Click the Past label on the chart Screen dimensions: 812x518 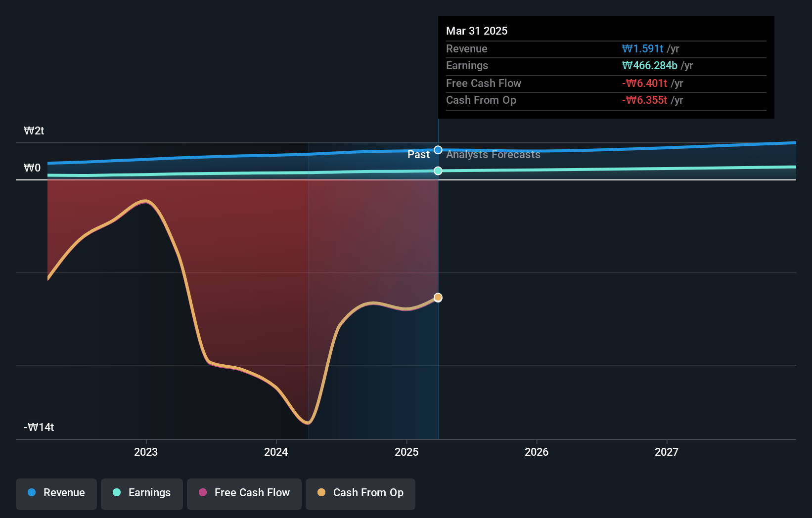click(x=418, y=155)
